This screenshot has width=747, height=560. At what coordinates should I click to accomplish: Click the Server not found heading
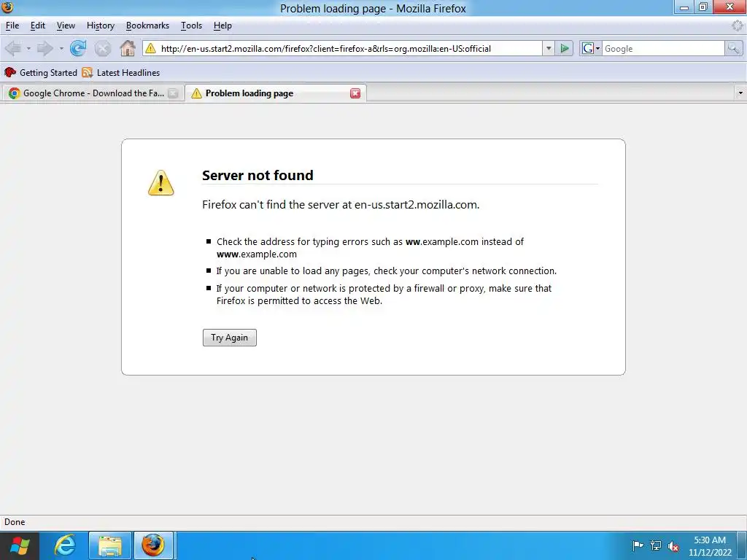click(258, 175)
